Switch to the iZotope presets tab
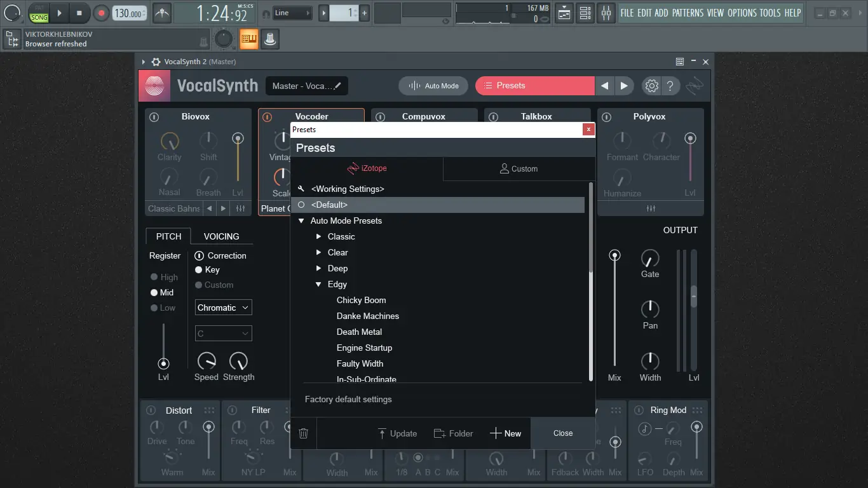The width and height of the screenshot is (868, 488). (367, 168)
